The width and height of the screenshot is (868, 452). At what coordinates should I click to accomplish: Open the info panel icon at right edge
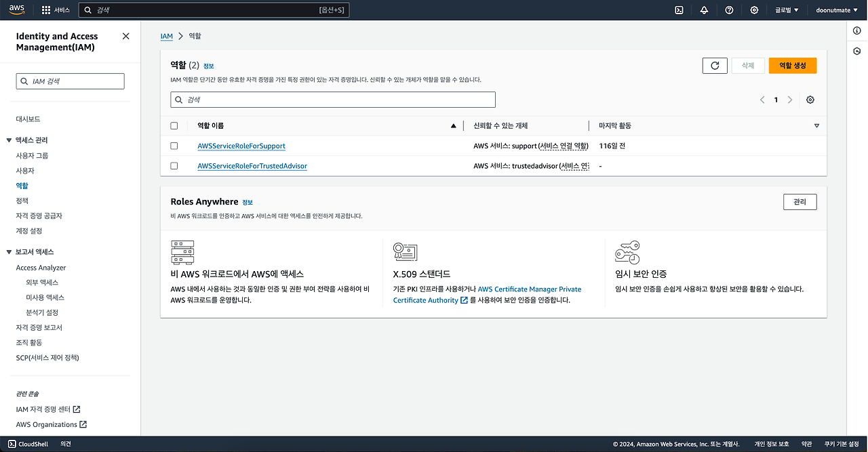point(857,31)
